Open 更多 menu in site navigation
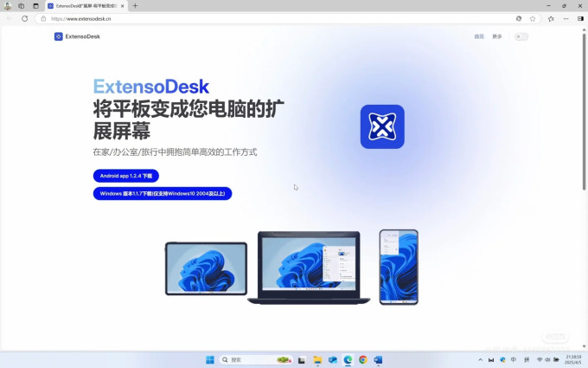The height and width of the screenshot is (368, 588). pos(497,36)
